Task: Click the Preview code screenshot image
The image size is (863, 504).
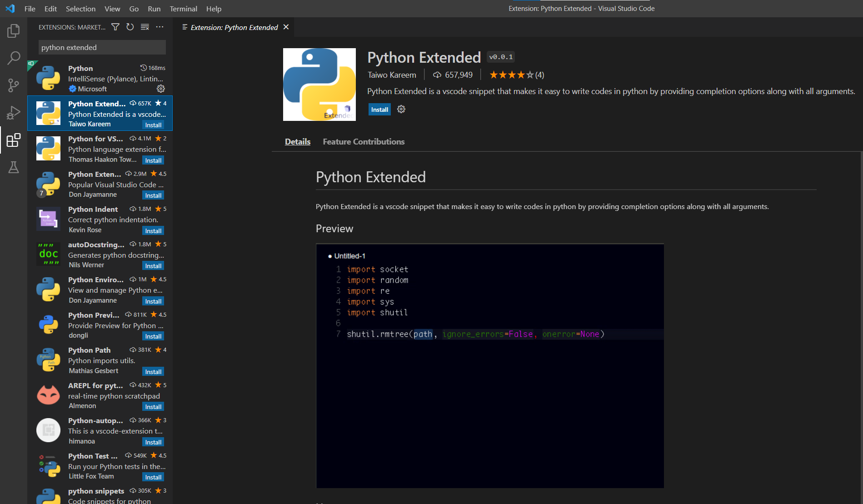Action: point(490,366)
